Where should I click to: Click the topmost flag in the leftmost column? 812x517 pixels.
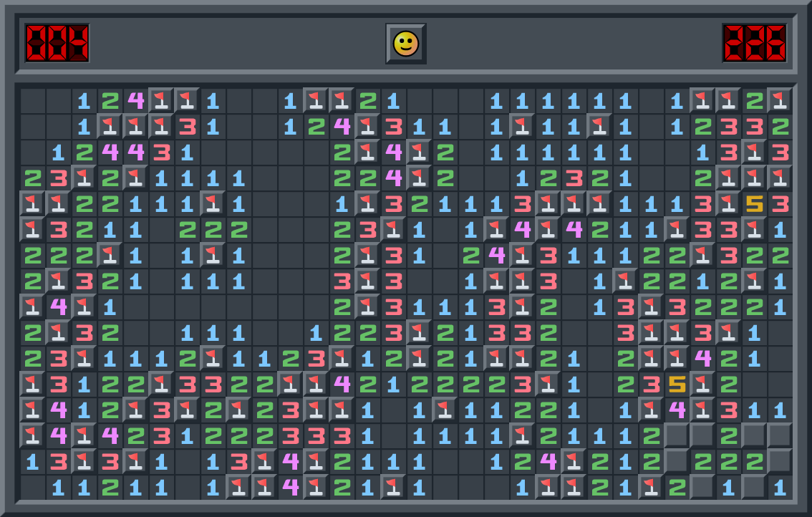(32, 204)
